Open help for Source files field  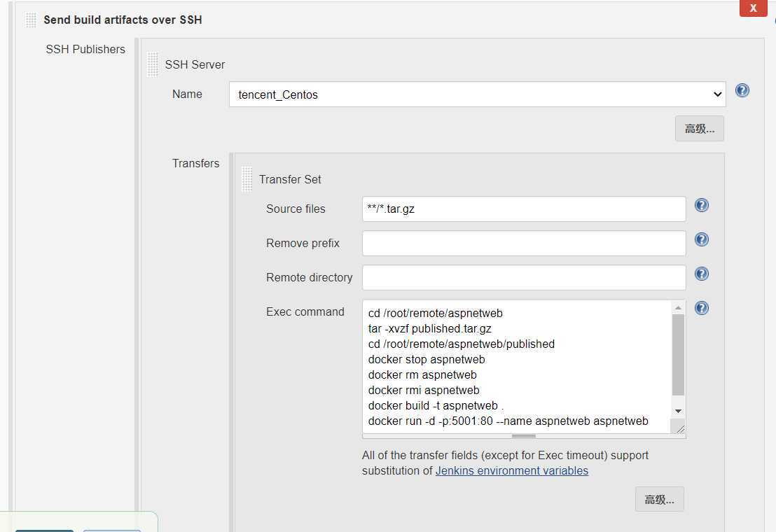pyautogui.click(x=701, y=205)
